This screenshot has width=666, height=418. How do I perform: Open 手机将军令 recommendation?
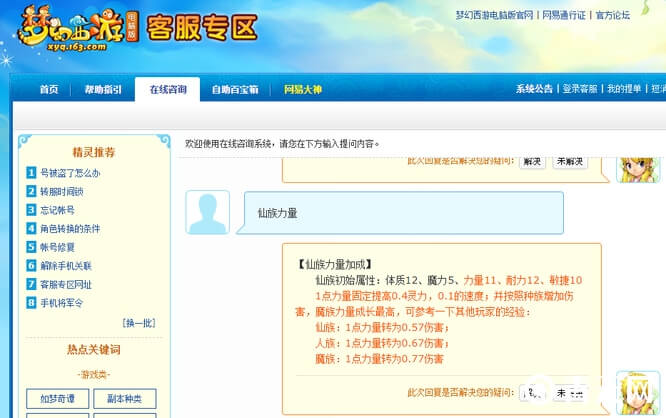[62, 303]
